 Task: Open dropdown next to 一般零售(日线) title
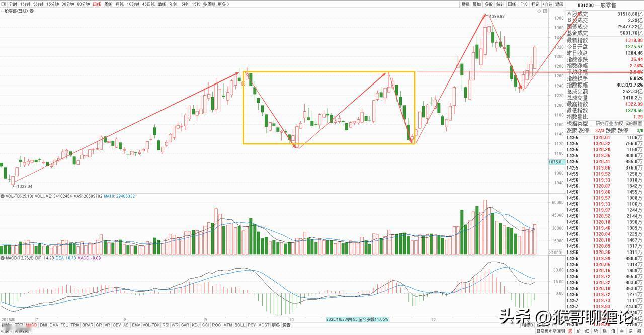pos(32,11)
